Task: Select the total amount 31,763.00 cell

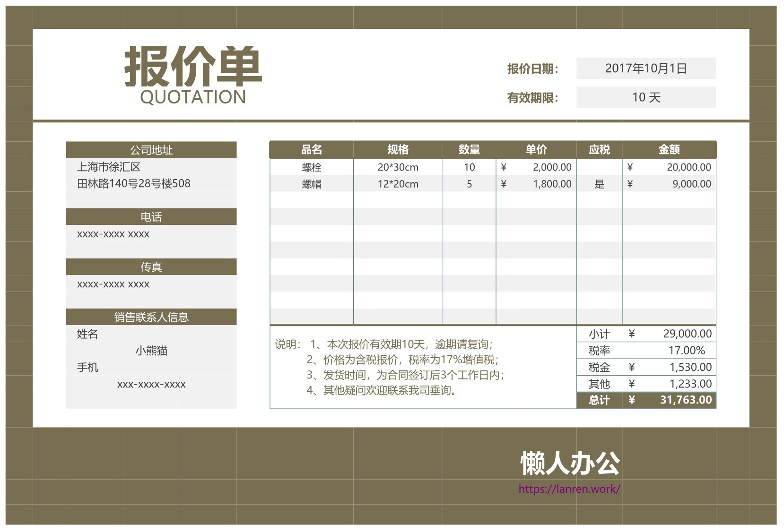Action: point(685,400)
